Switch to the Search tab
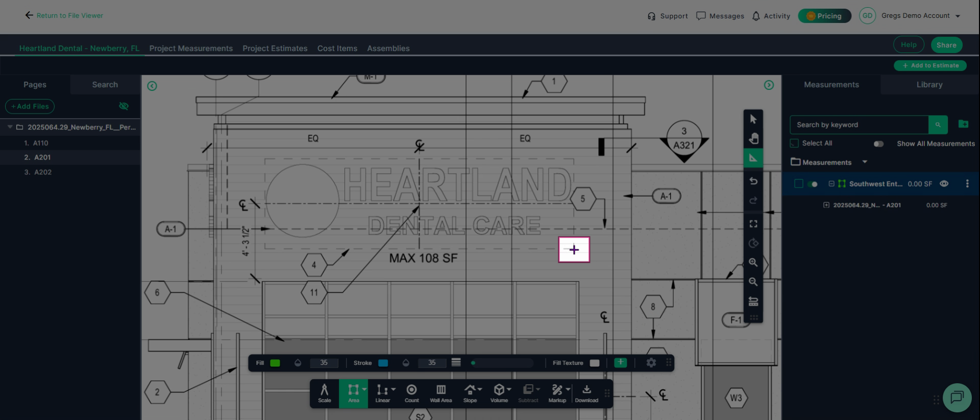The width and height of the screenshot is (980, 420). click(x=105, y=85)
